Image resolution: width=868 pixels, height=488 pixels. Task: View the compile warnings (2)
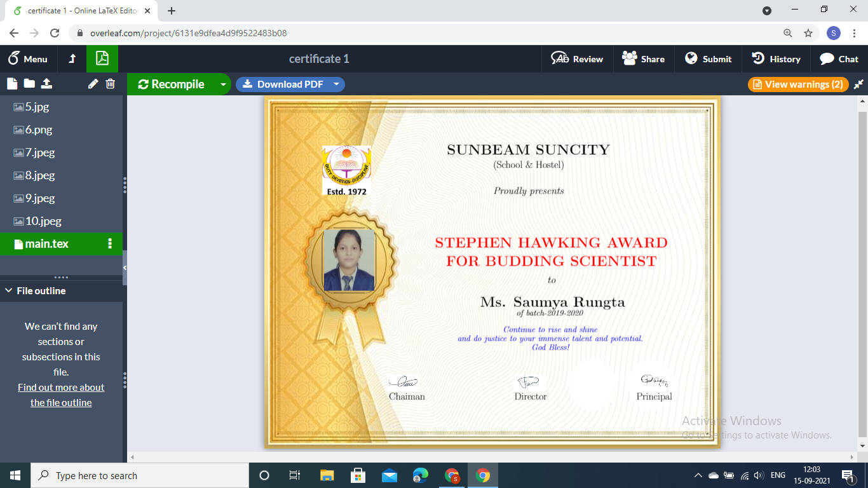(x=798, y=84)
